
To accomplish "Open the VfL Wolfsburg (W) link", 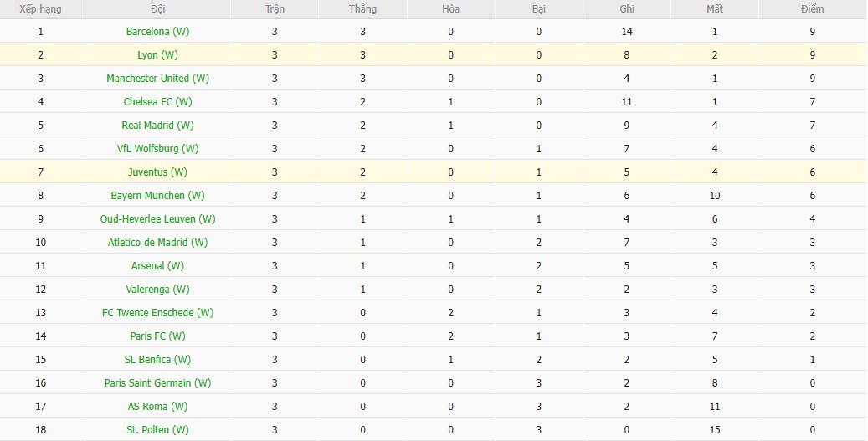I will click(x=157, y=149).
